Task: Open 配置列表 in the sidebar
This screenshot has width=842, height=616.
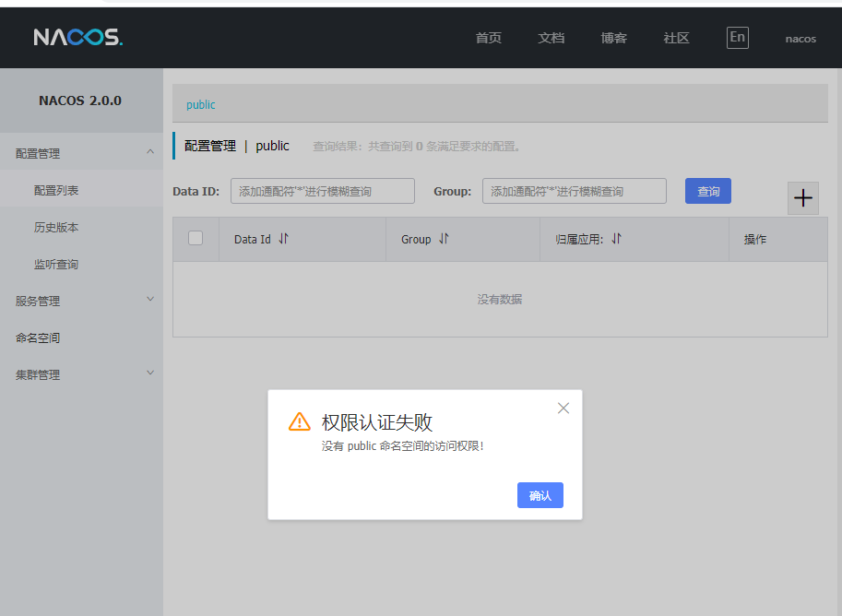Action: pos(56,190)
